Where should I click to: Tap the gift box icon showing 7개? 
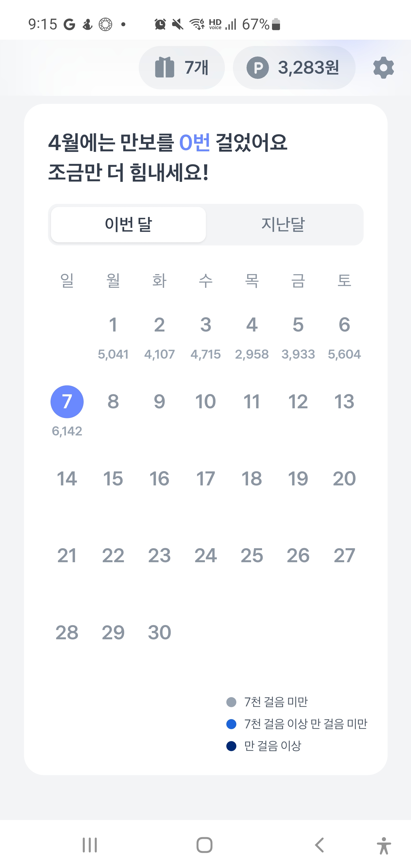click(x=165, y=67)
